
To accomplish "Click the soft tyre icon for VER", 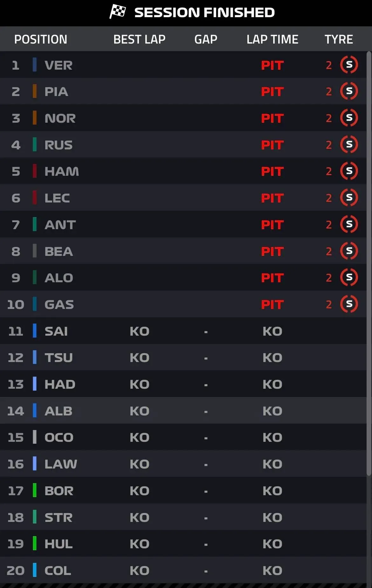I will [x=349, y=65].
